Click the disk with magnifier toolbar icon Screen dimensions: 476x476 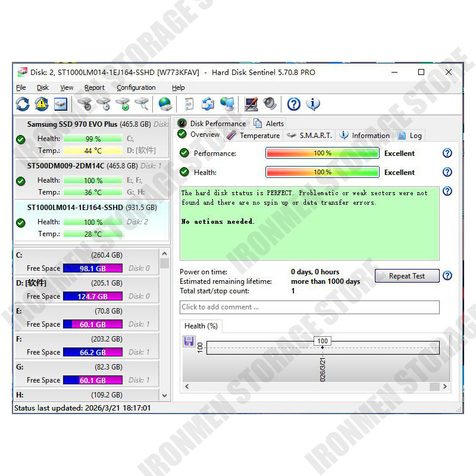[x=142, y=104]
